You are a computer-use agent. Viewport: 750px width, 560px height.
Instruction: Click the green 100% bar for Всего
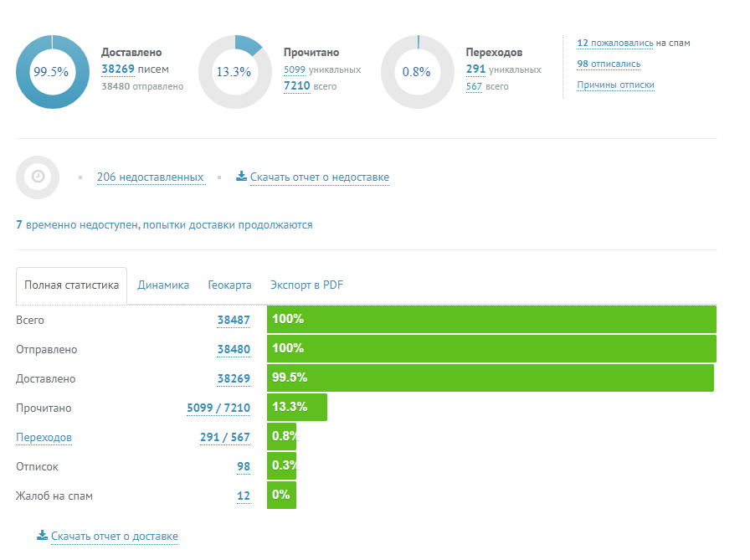pyautogui.click(x=491, y=319)
